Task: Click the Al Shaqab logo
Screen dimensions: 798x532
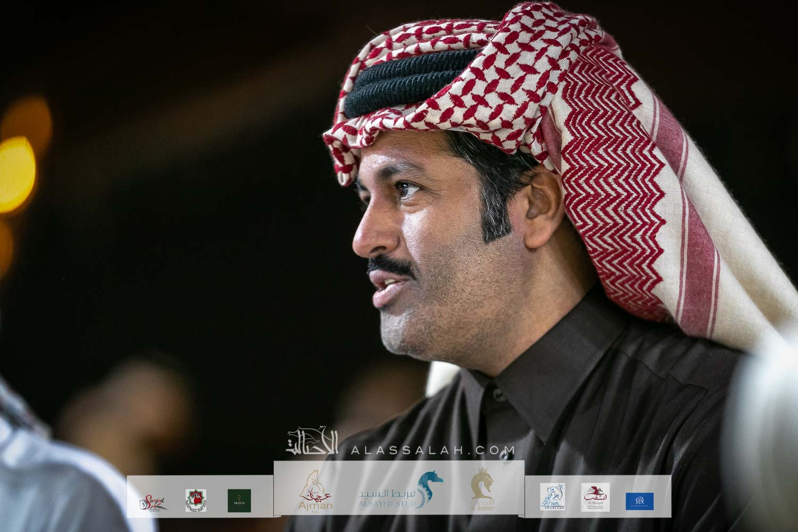Action: (x=594, y=497)
